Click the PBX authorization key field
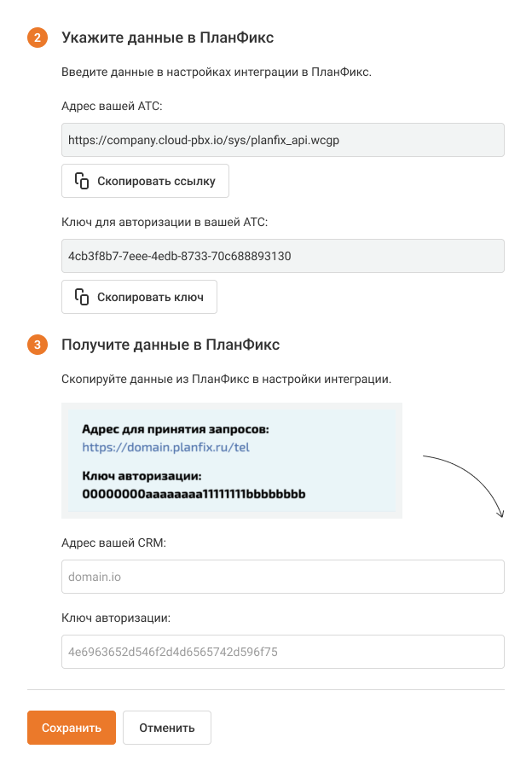Image resolution: width=532 pixels, height=772 pixels. pos(283,256)
